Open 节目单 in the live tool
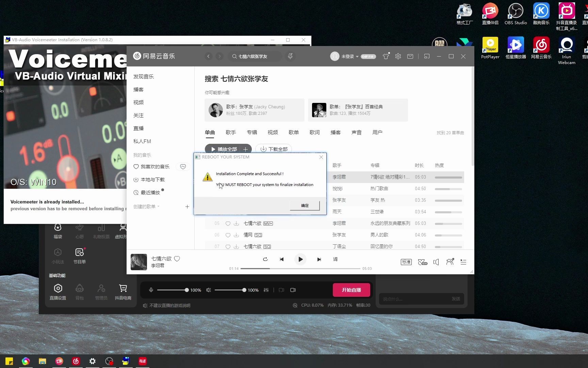588x368 pixels. coord(80,256)
